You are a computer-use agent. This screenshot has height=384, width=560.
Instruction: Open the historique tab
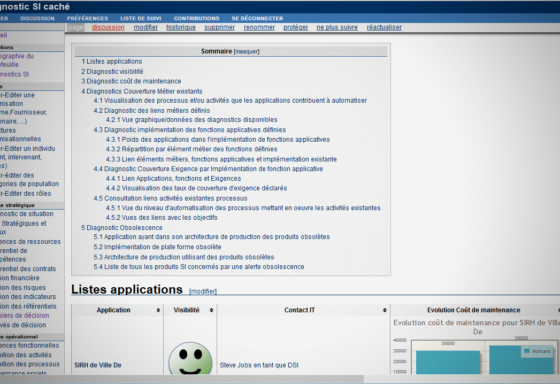tap(181, 28)
